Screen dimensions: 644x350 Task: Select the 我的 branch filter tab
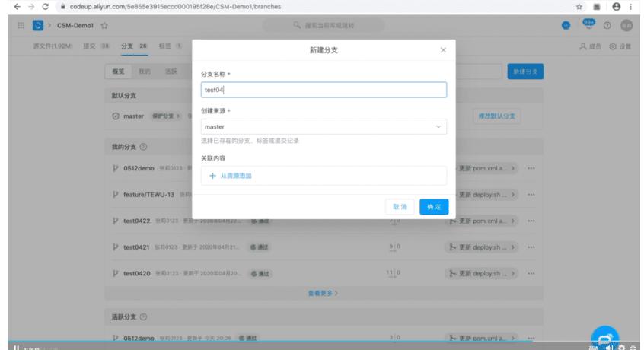point(144,72)
